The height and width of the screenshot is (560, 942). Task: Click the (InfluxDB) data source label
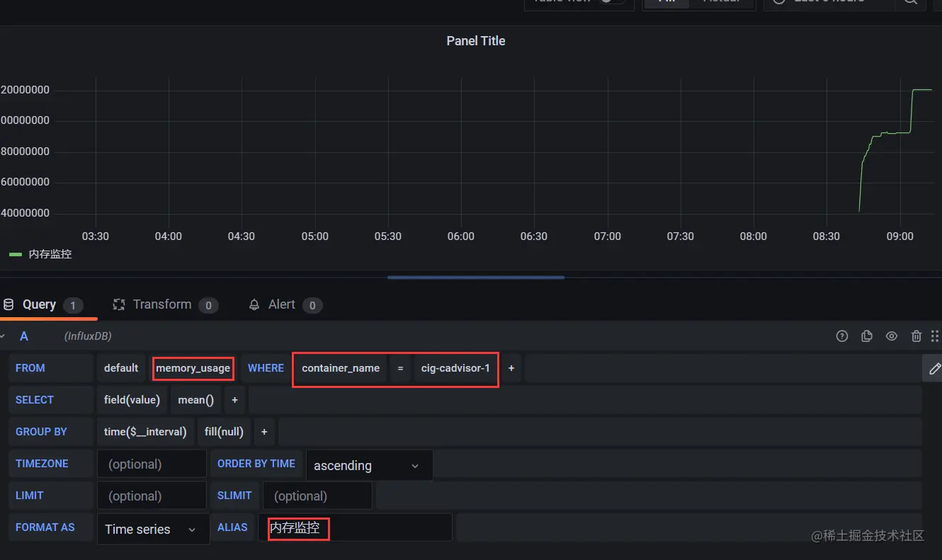88,336
